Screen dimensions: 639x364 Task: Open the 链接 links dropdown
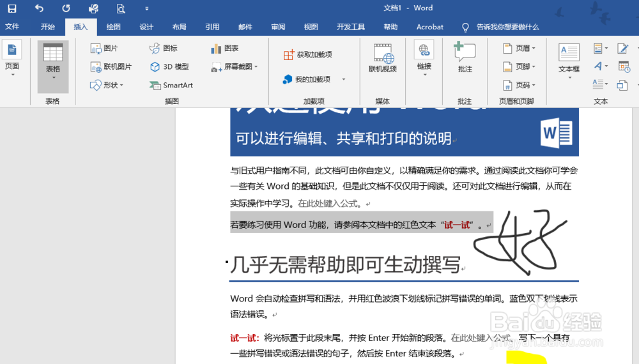(x=424, y=59)
